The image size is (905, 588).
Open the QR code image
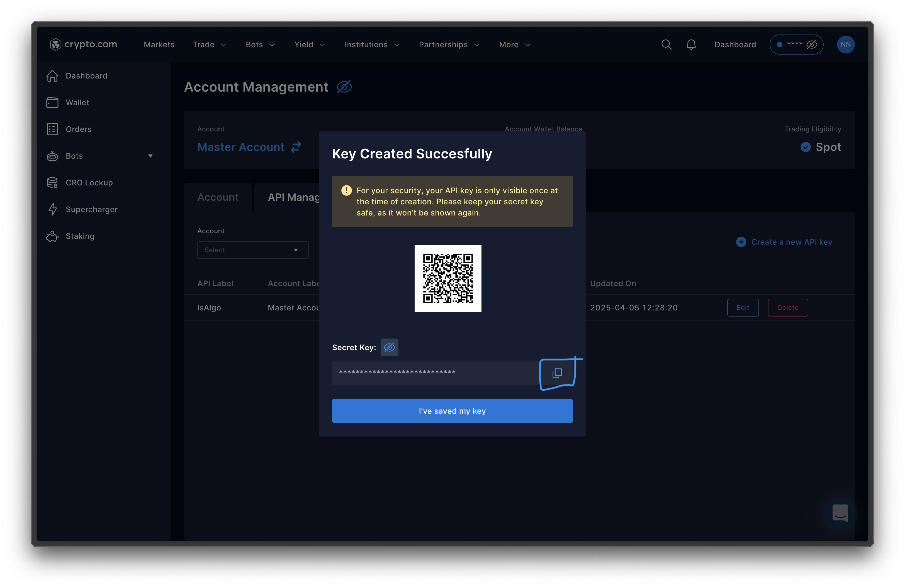[x=448, y=278]
